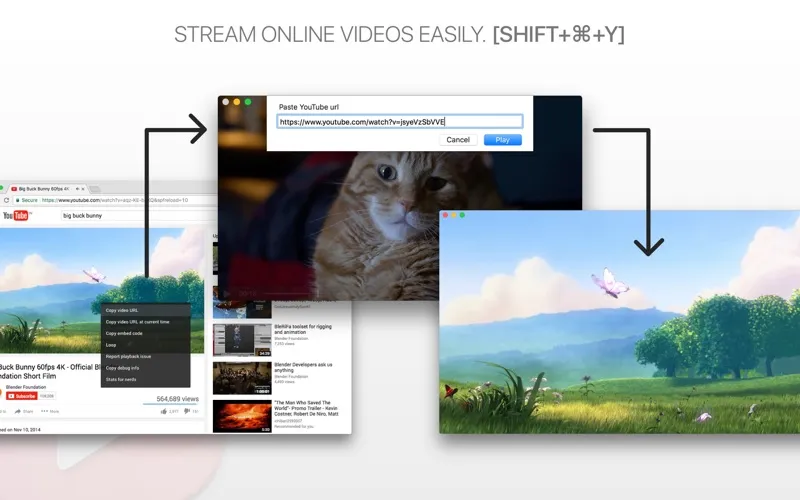800x500 pixels.
Task: Click the thumbs down dislike icon
Action: pos(186,411)
